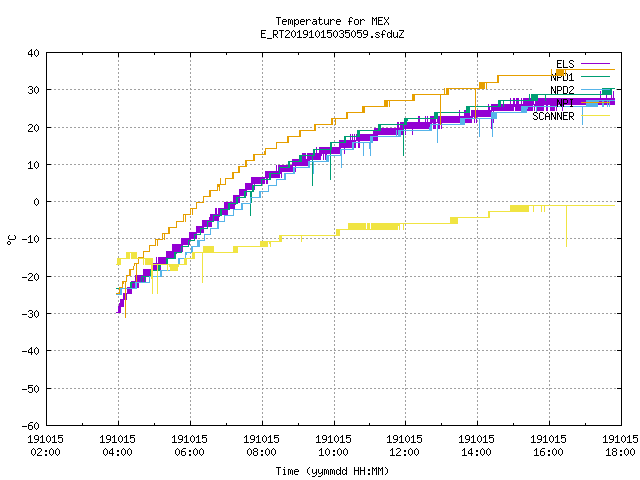Click the x-axis label 191015 04:00

(x=118, y=445)
